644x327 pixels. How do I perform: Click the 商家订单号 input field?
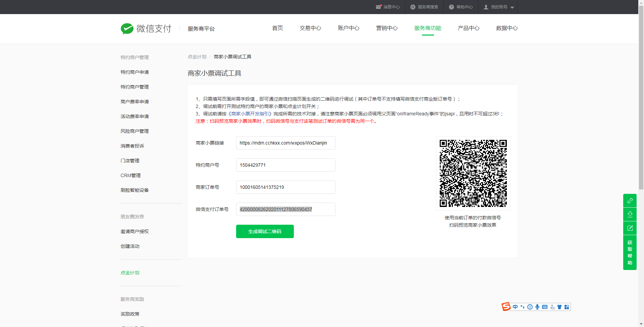pyautogui.click(x=285, y=187)
